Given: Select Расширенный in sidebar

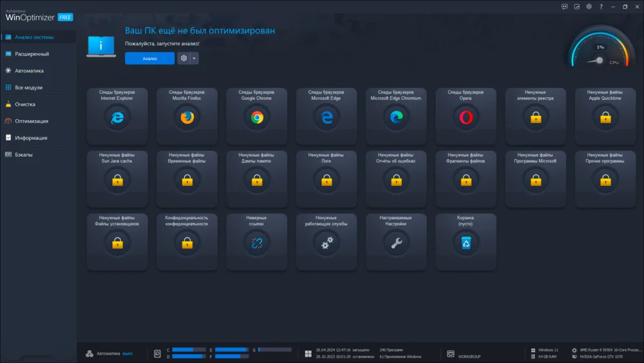Looking at the screenshot, I should tap(38, 54).
